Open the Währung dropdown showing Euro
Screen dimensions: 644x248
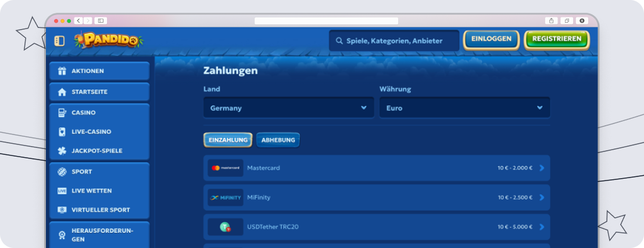coord(464,108)
